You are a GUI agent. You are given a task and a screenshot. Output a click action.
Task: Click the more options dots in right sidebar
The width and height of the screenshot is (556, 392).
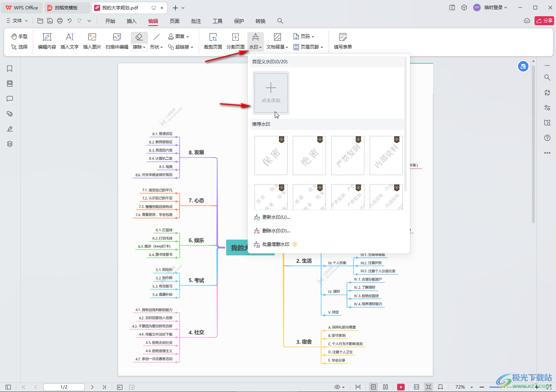[x=547, y=153]
